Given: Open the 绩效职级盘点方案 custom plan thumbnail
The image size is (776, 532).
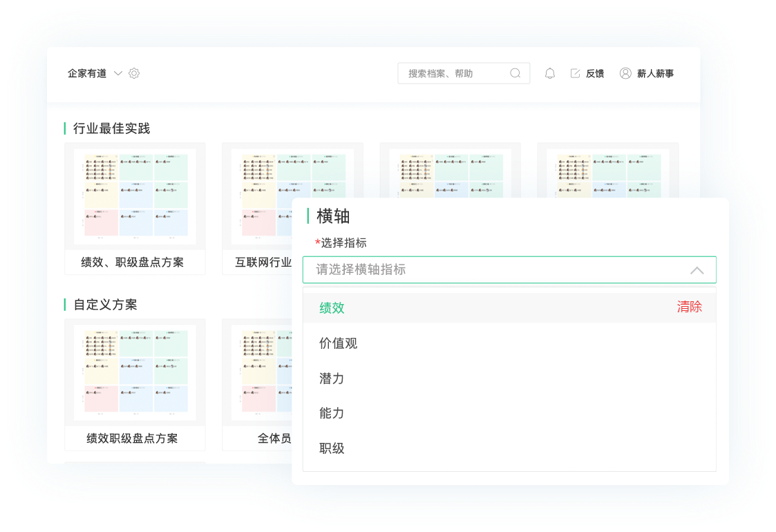Looking at the screenshot, I should (x=135, y=371).
